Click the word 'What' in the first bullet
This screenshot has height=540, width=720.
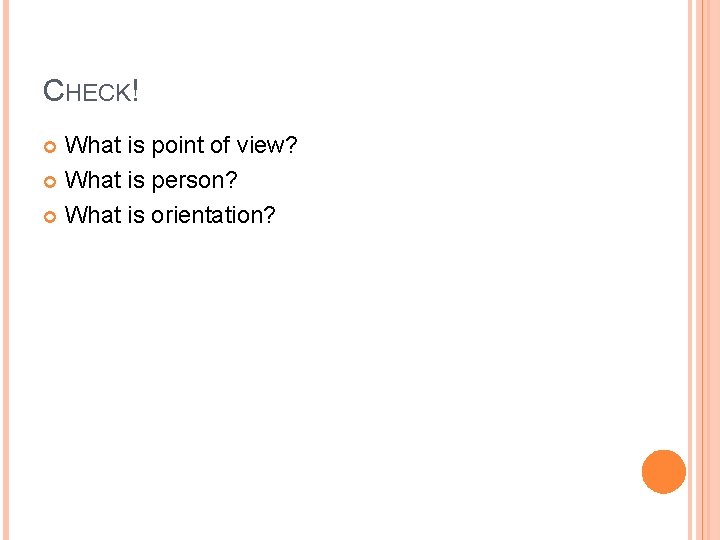(x=92, y=146)
